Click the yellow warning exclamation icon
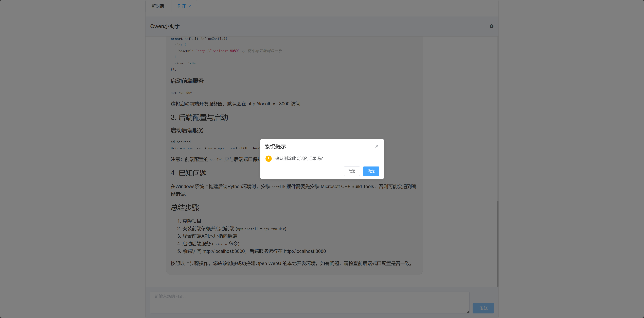644x318 pixels. click(x=269, y=159)
